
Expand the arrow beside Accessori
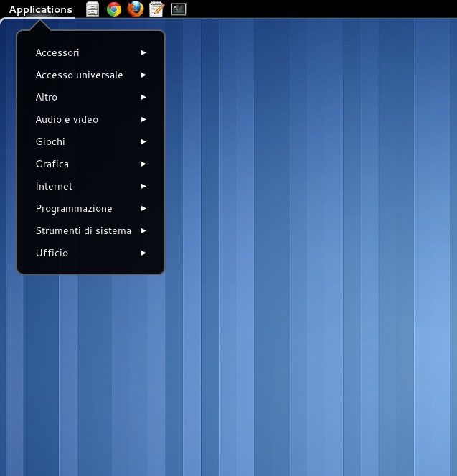click(143, 52)
